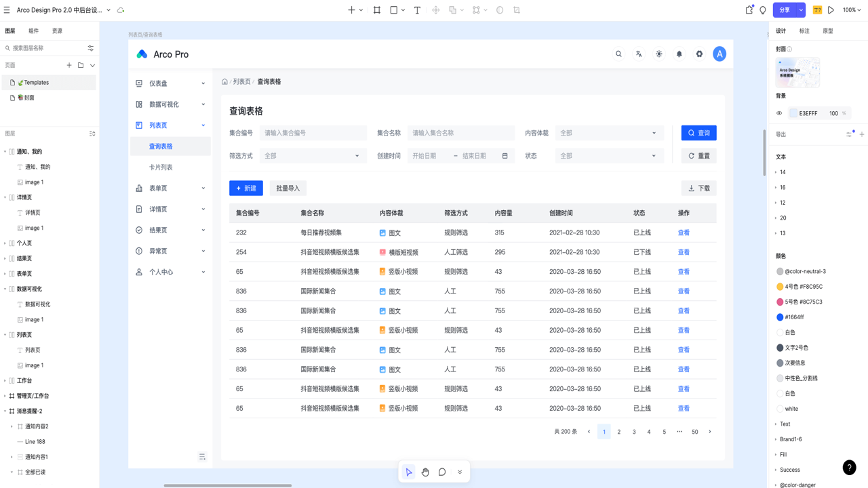Select the hand pan tool
The image size is (868, 488).
click(425, 472)
